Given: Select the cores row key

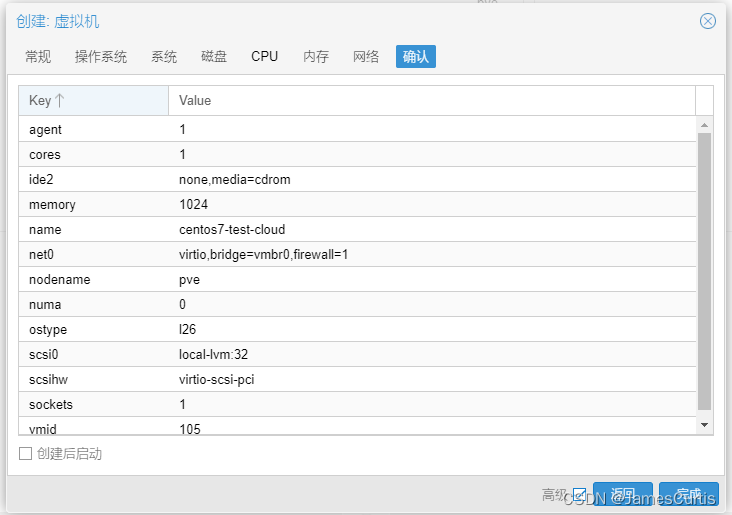Looking at the screenshot, I should tap(45, 155).
